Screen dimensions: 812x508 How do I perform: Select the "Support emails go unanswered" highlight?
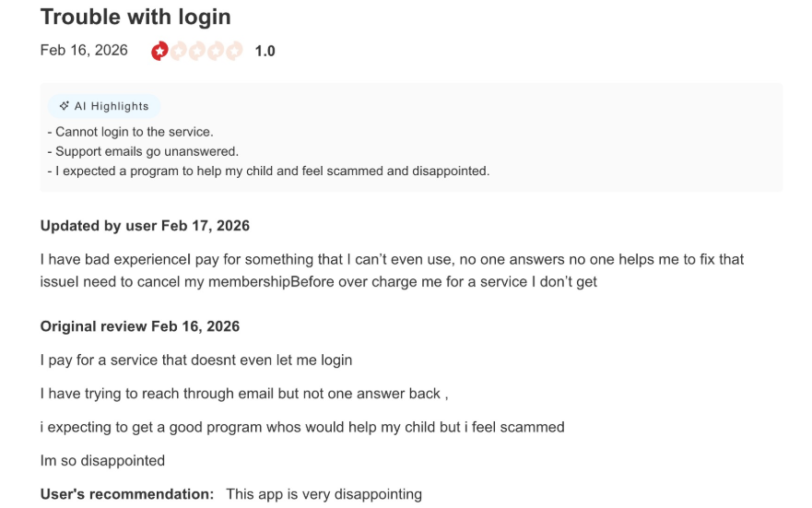(143, 151)
